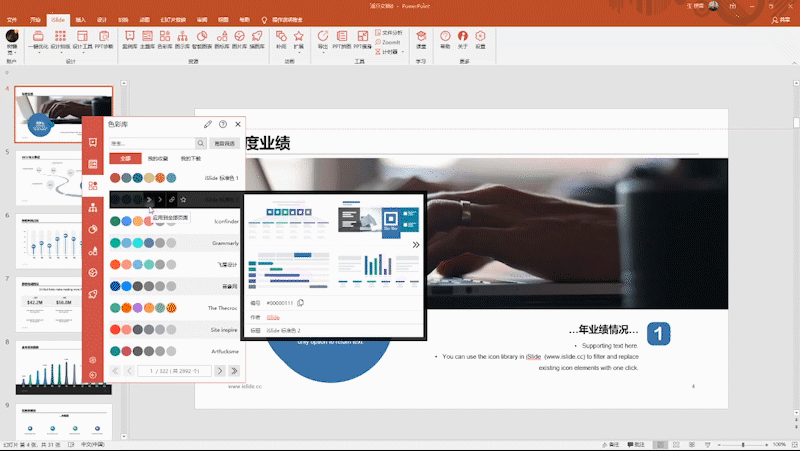Image resolution: width=800 pixels, height=451 pixels.
Task: Open the 图片库 picture library in ribbon
Action: coord(239,37)
